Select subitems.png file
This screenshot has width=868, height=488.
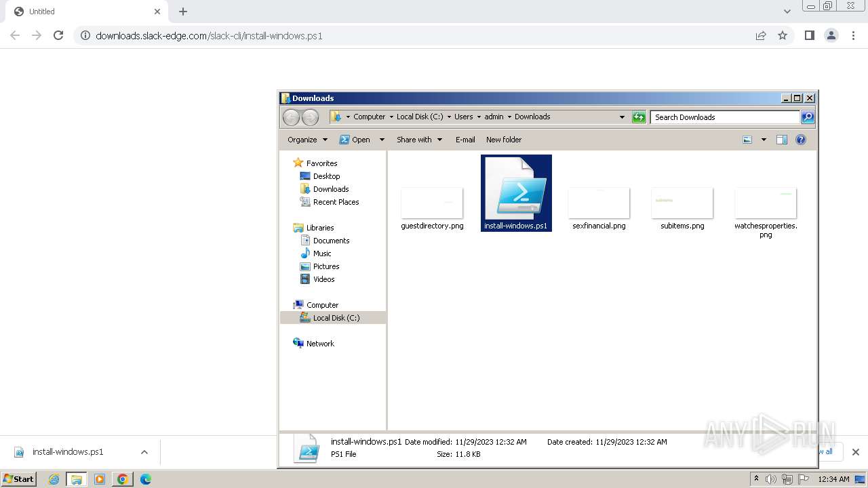point(682,208)
